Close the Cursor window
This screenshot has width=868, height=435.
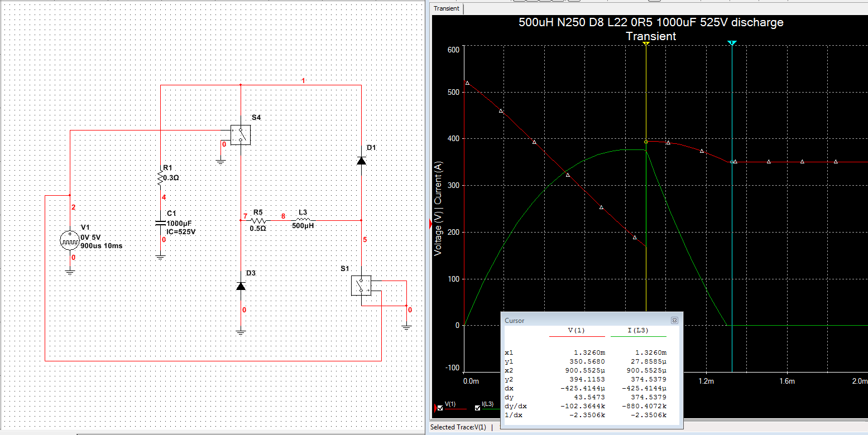(674, 320)
